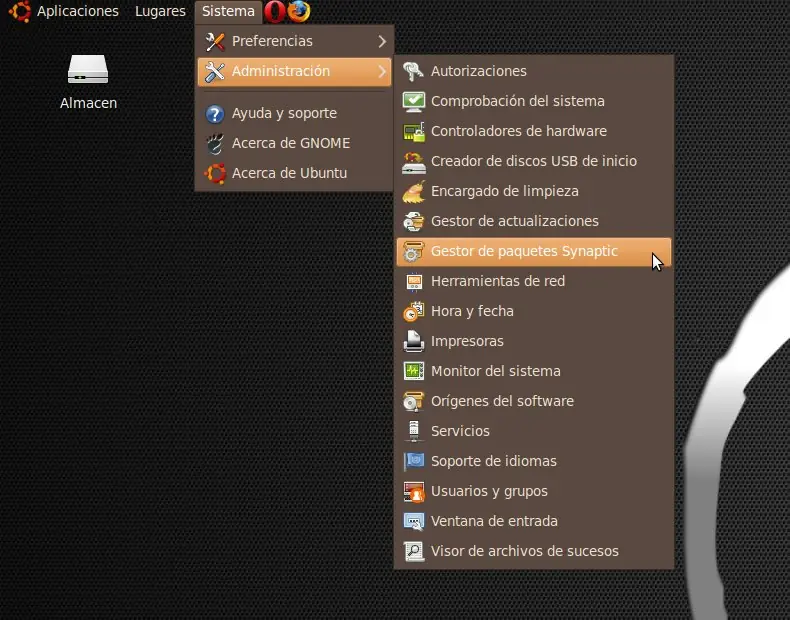This screenshot has width=790, height=620.
Task: Click the Servicios icon
Action: coord(414,432)
